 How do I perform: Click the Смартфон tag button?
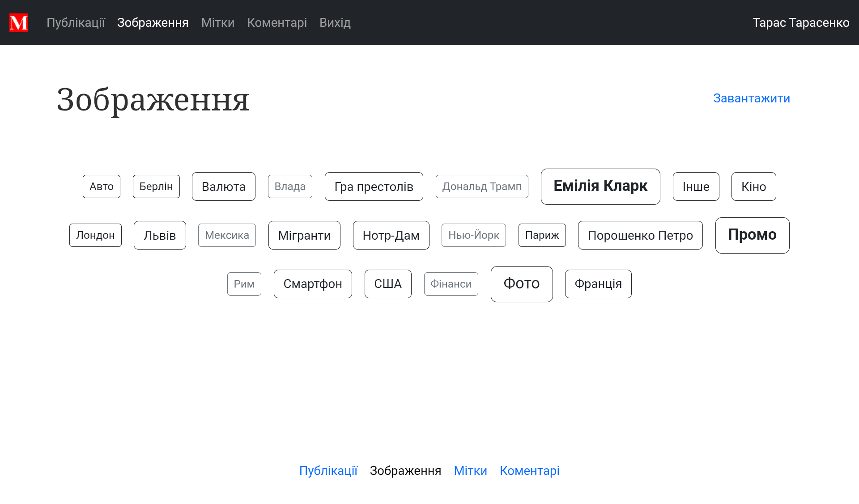312,284
